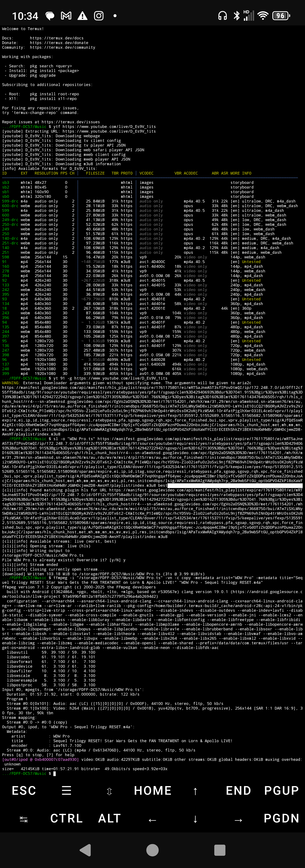Tap the FILESIZE column header
The image size is (305, 868).
pos(95,173)
